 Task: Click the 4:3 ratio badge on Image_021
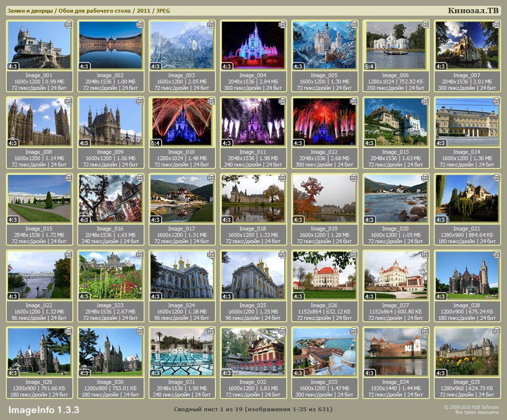point(441,220)
